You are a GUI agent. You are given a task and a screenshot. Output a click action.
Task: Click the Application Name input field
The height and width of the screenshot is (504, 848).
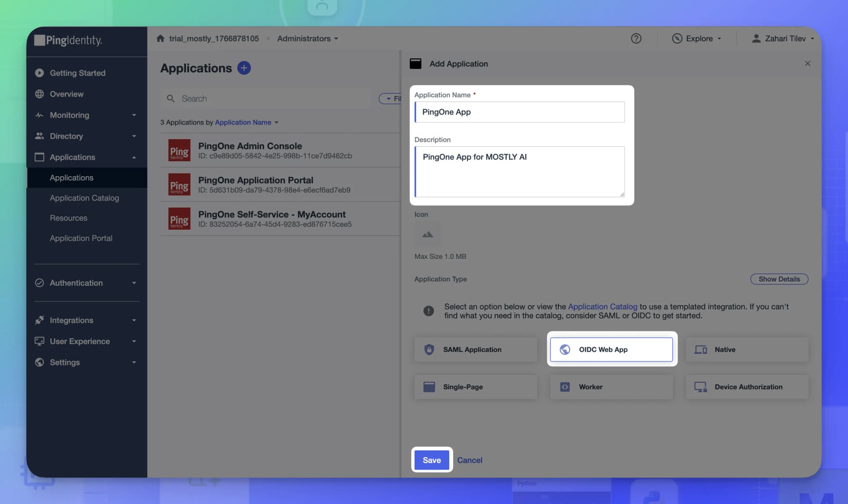pyautogui.click(x=519, y=112)
